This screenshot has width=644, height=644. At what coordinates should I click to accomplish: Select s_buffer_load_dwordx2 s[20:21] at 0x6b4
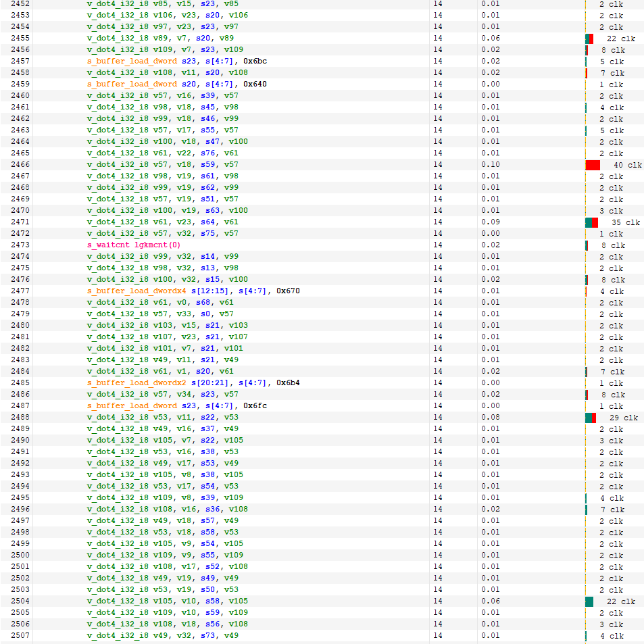point(193,383)
